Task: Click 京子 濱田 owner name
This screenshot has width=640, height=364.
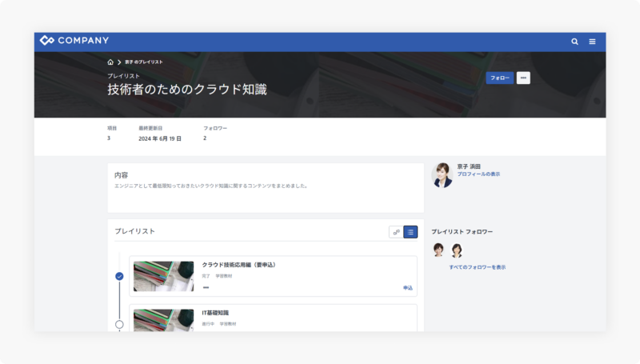Action: pyautogui.click(x=469, y=166)
